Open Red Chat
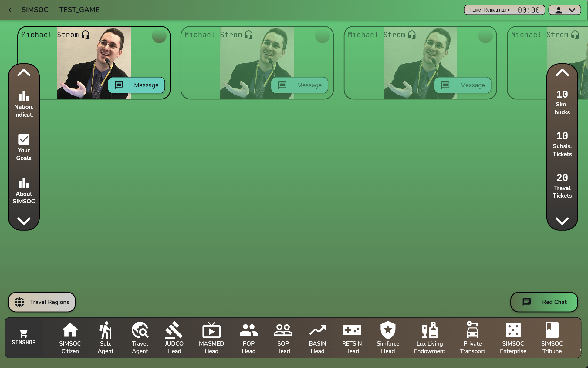The height and width of the screenshot is (368, 588). 544,302
